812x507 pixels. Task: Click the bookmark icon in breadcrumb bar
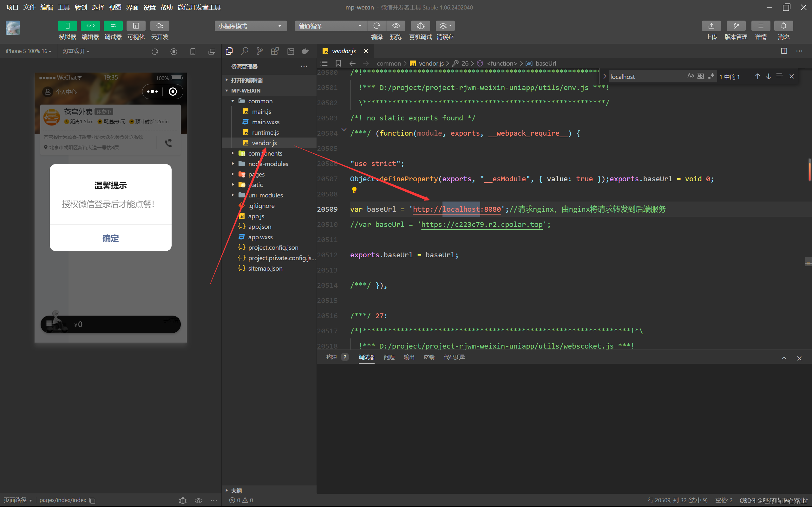click(338, 63)
